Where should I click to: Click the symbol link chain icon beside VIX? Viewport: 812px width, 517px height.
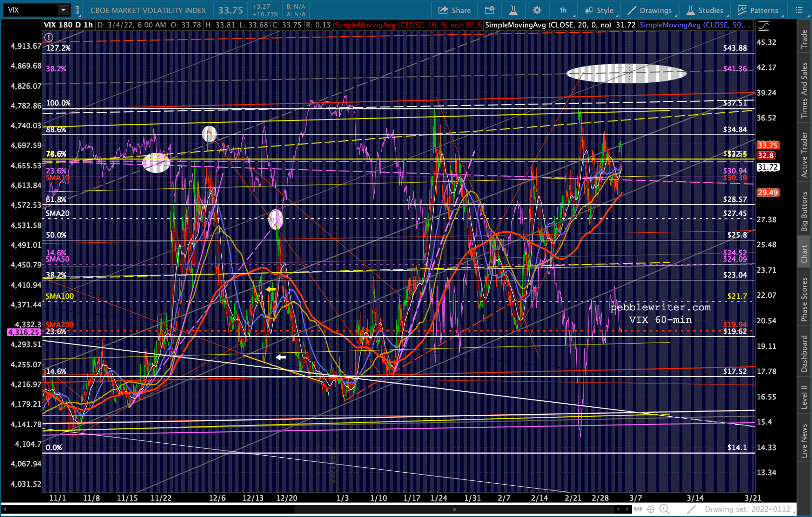[x=77, y=10]
